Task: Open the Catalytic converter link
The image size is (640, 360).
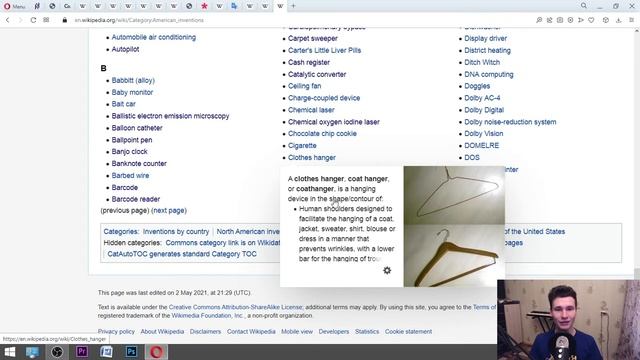Action: [317, 74]
